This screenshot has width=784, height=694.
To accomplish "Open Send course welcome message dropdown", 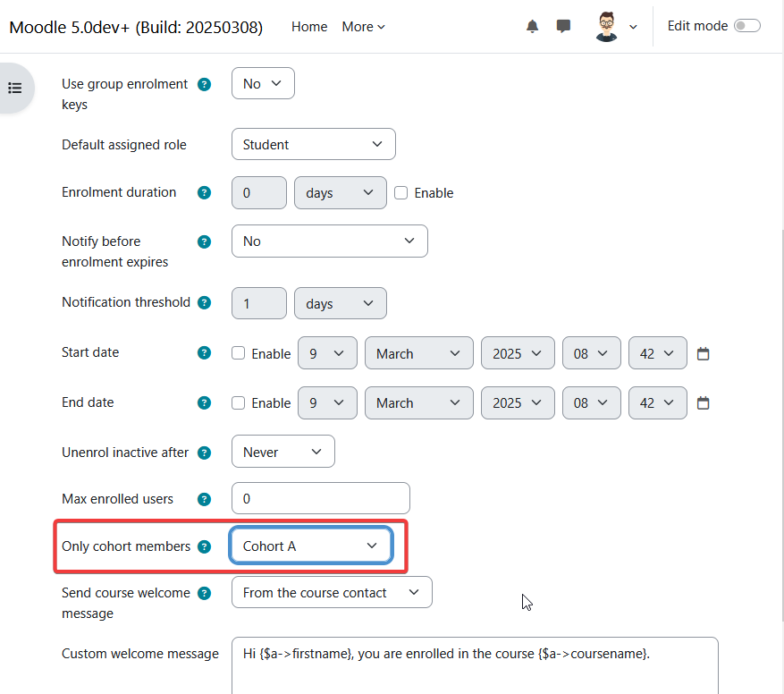I will (332, 592).
